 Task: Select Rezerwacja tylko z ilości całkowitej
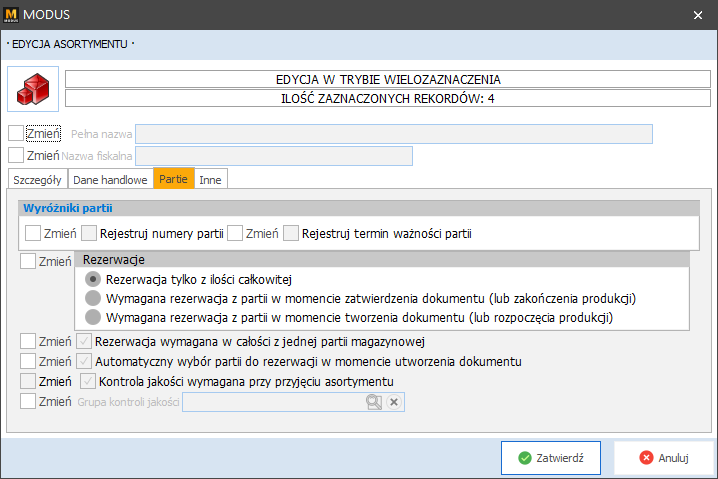pyautogui.click(x=93, y=279)
